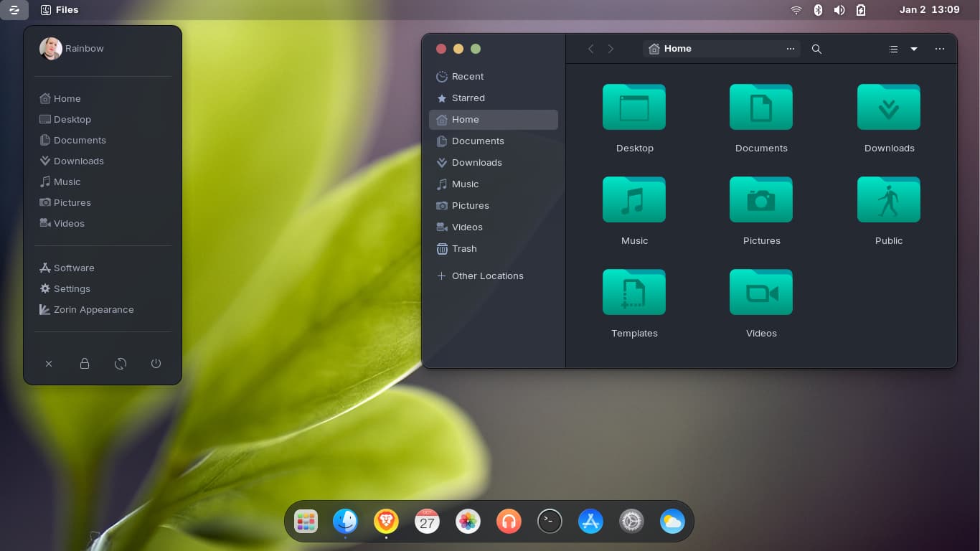
Task: Open the Templates folder
Action: (634, 293)
